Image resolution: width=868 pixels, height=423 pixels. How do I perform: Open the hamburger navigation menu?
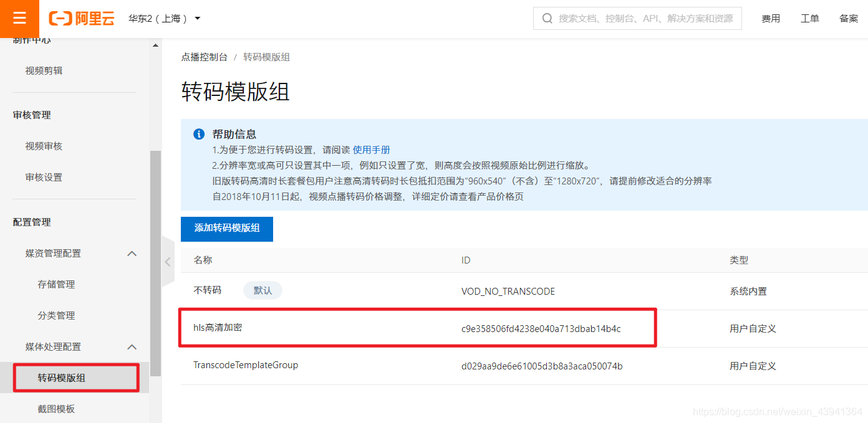(19, 19)
